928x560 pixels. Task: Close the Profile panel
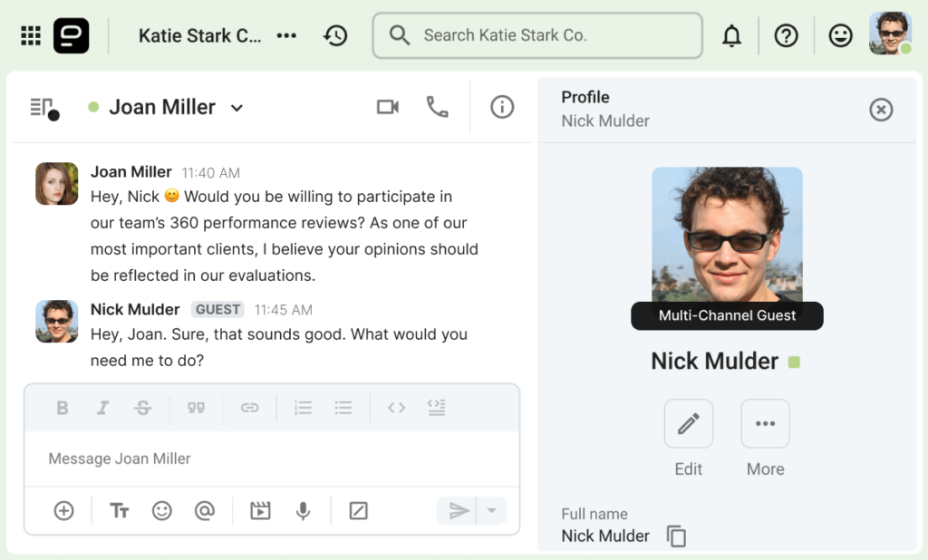pos(881,110)
